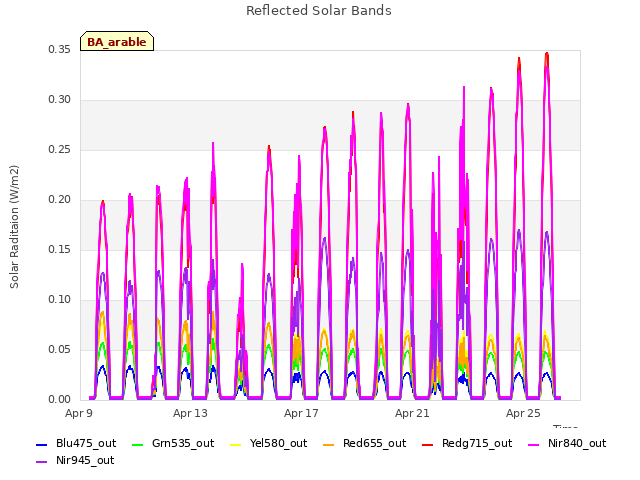Click the Solar Raditaion (W/m2) axis label
The image size is (640, 480).
(x=14, y=227)
